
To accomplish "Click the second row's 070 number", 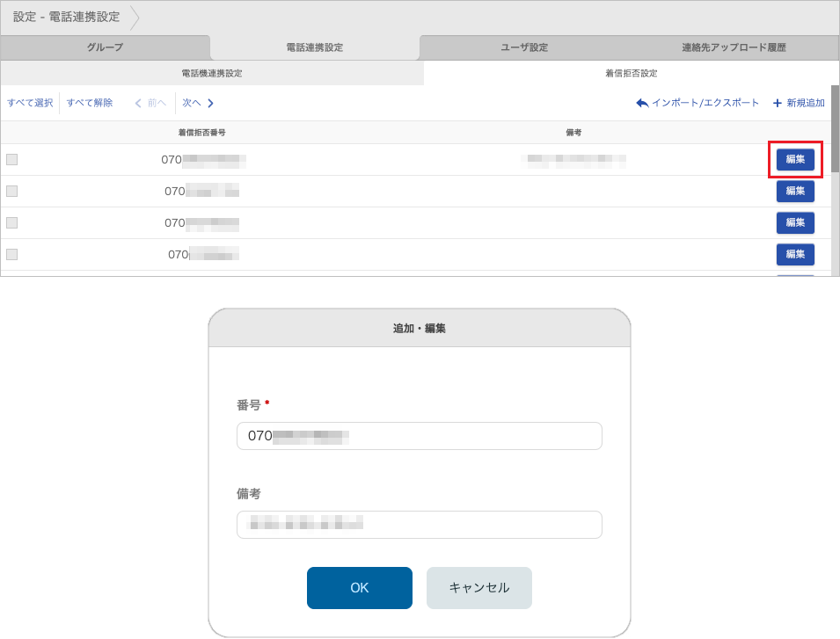I will click(x=202, y=191).
